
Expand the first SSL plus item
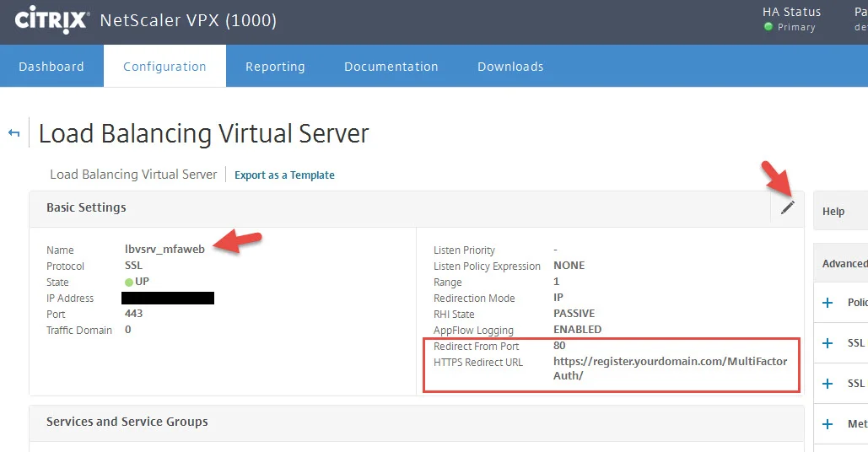pyautogui.click(x=828, y=343)
